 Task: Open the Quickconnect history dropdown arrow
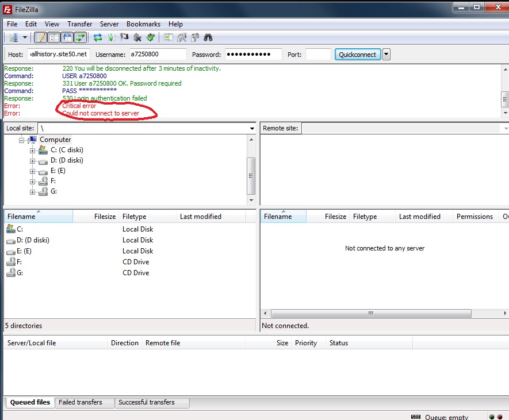(386, 55)
